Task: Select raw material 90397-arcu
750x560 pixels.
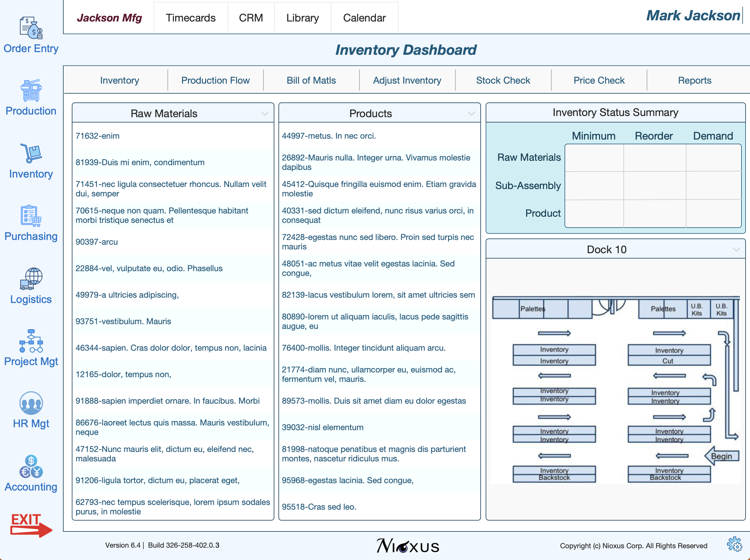Action: [x=97, y=242]
